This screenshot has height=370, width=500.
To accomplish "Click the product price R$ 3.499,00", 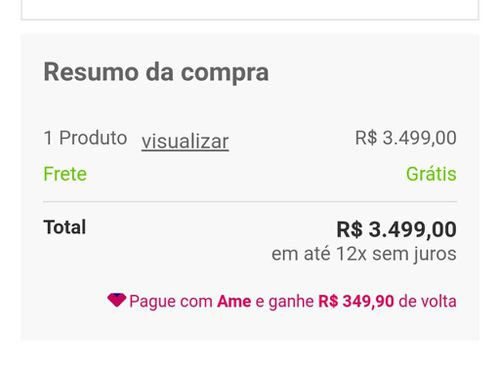I will click(406, 138).
